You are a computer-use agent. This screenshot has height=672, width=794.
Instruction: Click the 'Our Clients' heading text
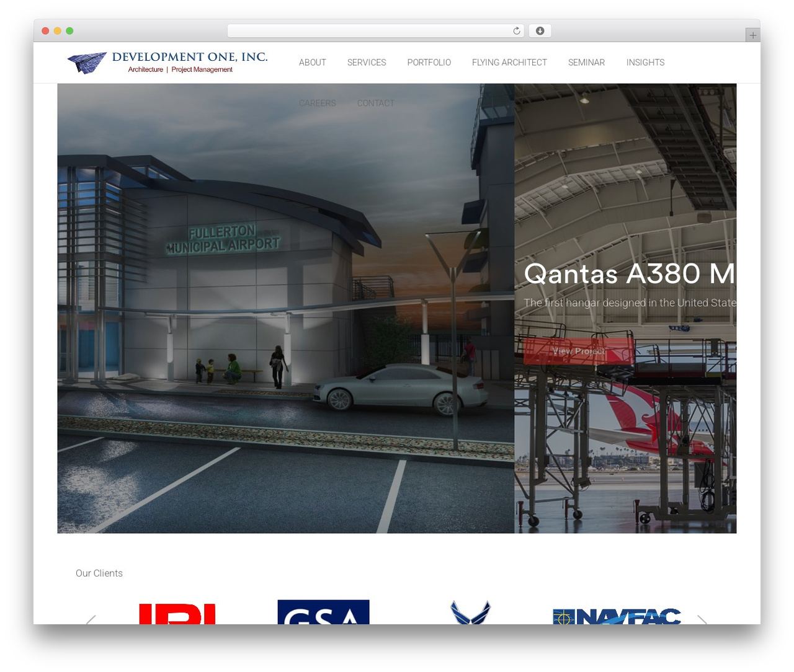tap(99, 573)
